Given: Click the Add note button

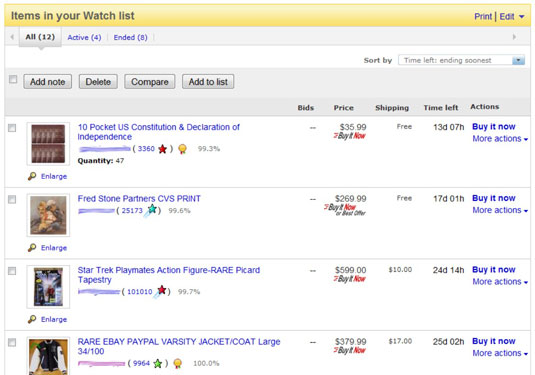Looking at the screenshot, I should click(47, 82).
